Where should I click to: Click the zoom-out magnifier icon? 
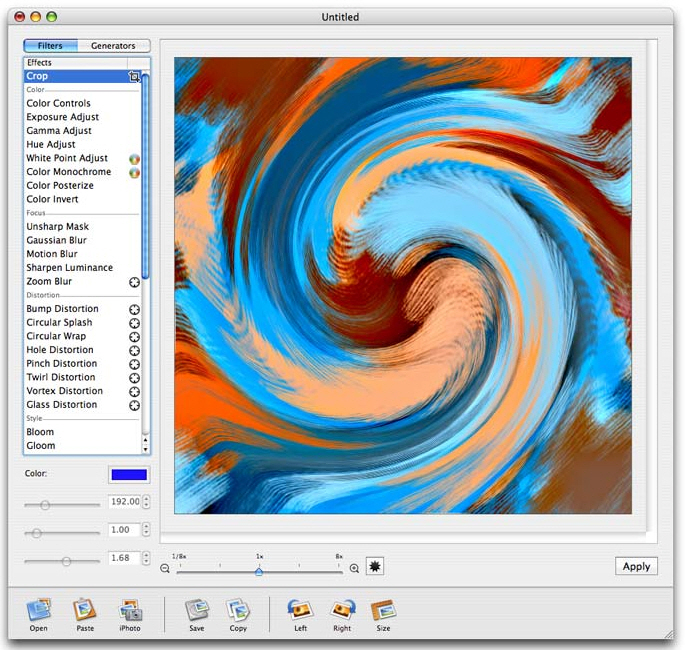(x=165, y=568)
